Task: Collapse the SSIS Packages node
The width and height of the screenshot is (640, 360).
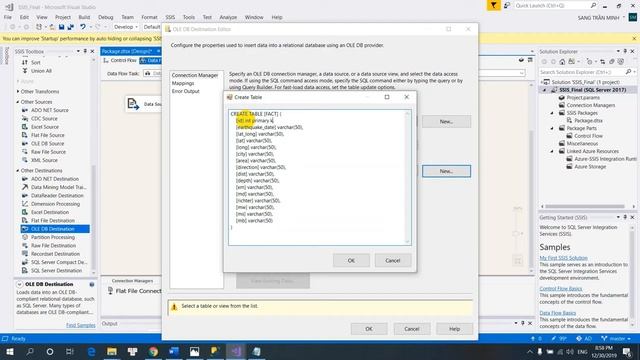Action: pyautogui.click(x=552, y=113)
